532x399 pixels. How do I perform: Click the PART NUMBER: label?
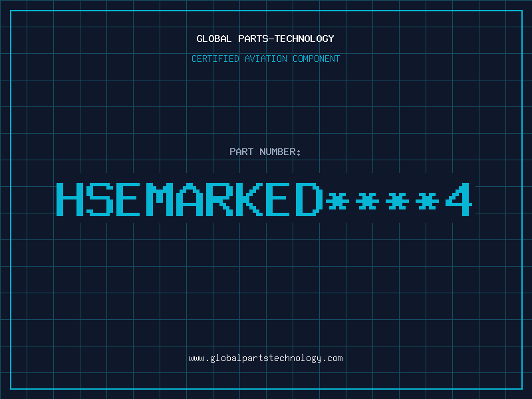pos(265,152)
